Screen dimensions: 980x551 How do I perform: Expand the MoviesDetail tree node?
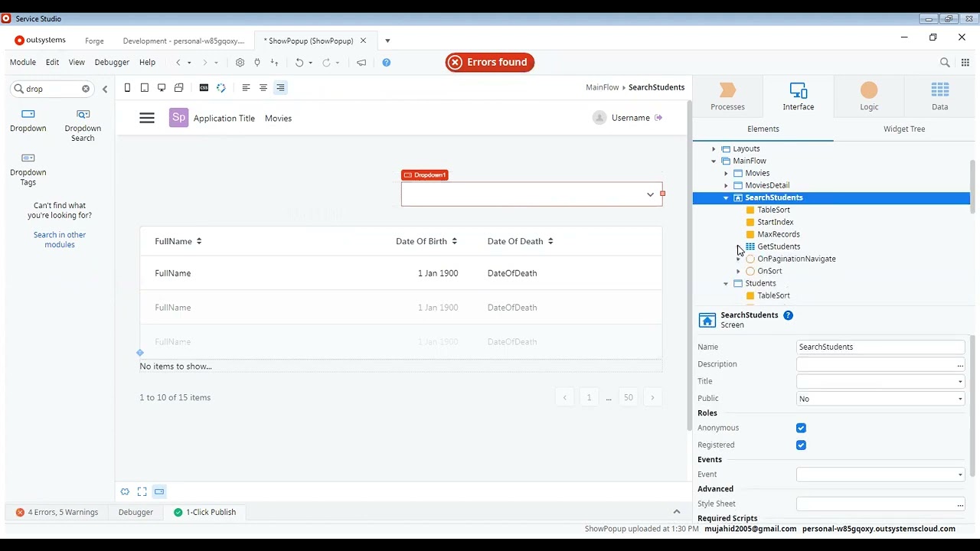click(726, 185)
